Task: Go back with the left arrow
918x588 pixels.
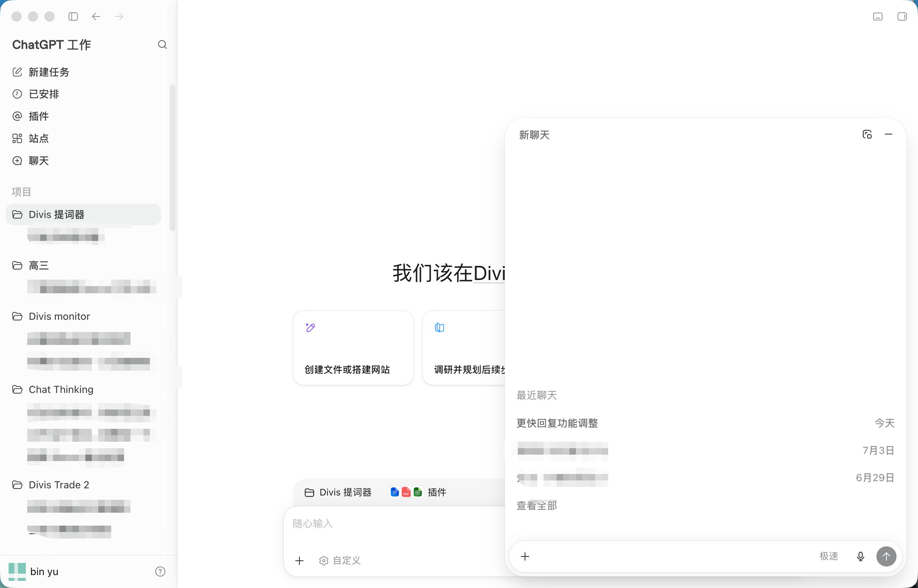Action: (x=96, y=16)
